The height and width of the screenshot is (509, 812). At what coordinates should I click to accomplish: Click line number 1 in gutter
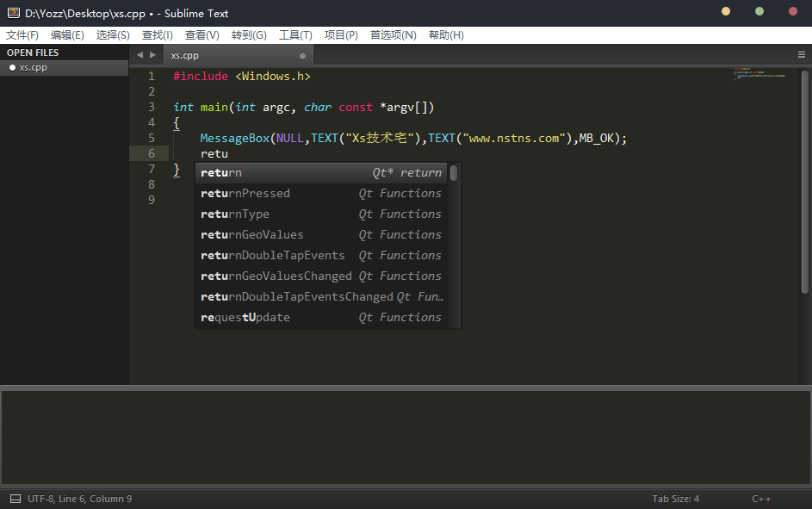152,76
